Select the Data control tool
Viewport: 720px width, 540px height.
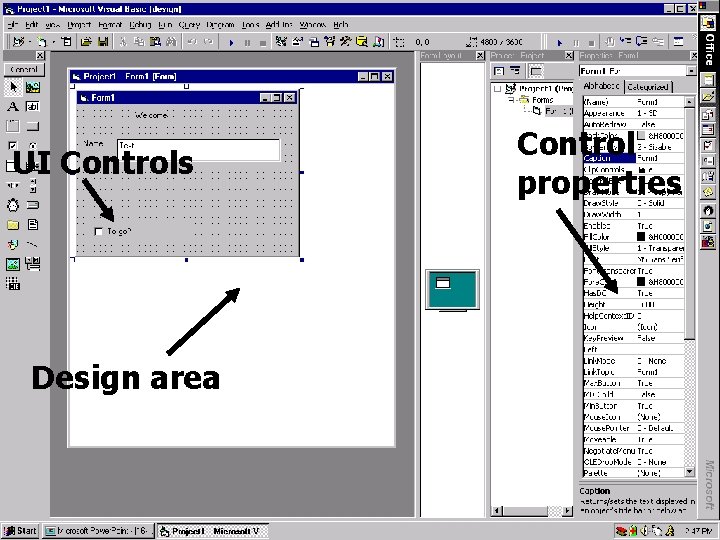tap(33, 264)
